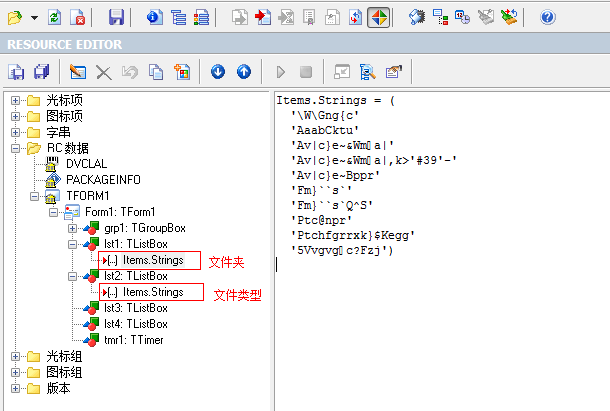This screenshot has width=610, height=411.
Task: Click the move resource up arrow icon
Action: 243,71
